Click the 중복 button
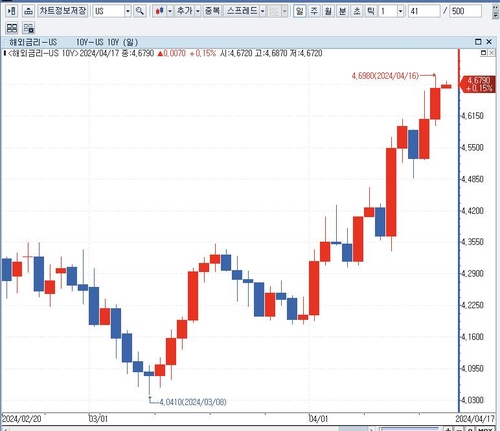This screenshot has width=500, height=431. point(212,11)
